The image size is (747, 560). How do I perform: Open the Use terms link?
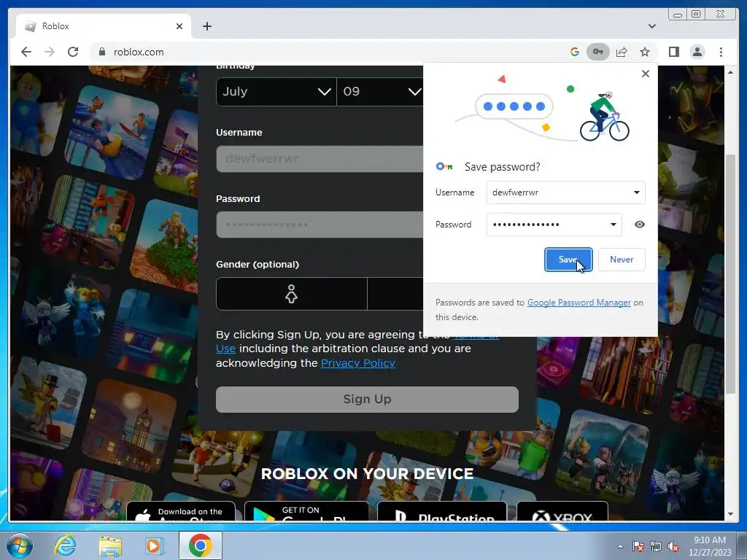(x=225, y=349)
